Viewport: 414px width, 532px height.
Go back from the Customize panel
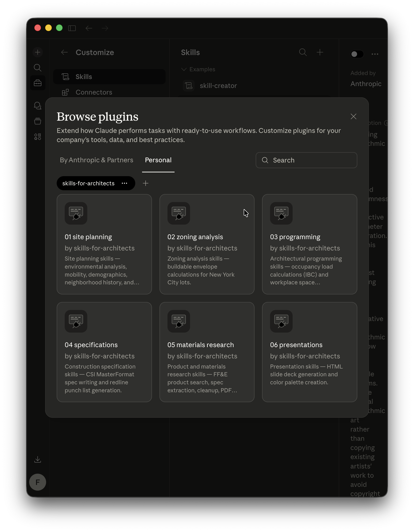pyautogui.click(x=64, y=52)
